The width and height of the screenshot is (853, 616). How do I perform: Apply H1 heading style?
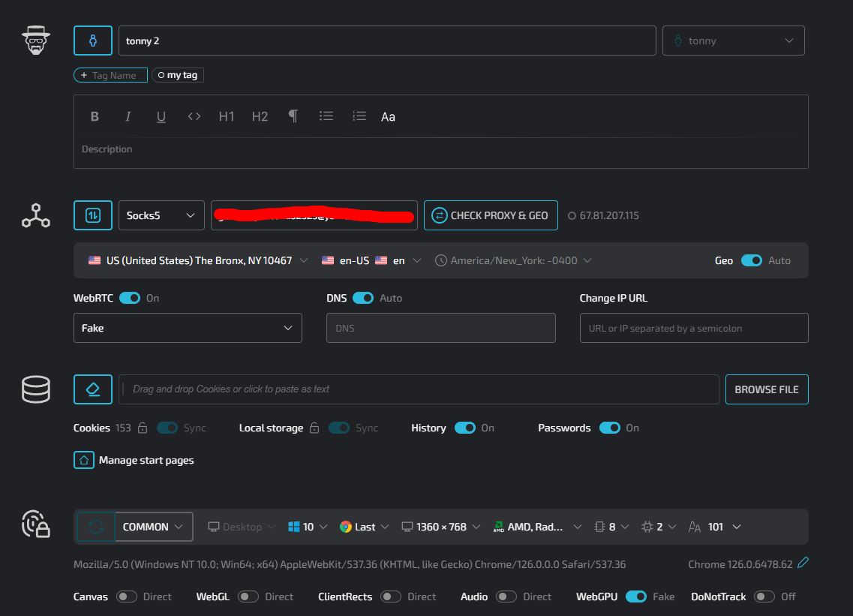click(227, 116)
